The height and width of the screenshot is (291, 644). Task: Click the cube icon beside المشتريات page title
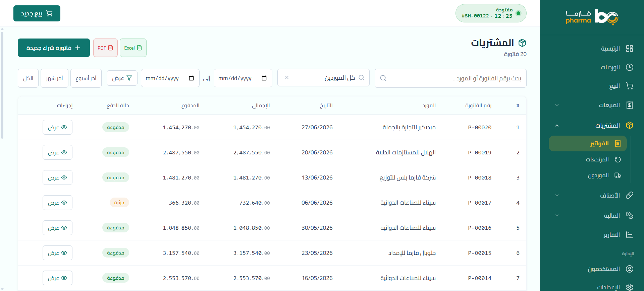(522, 43)
